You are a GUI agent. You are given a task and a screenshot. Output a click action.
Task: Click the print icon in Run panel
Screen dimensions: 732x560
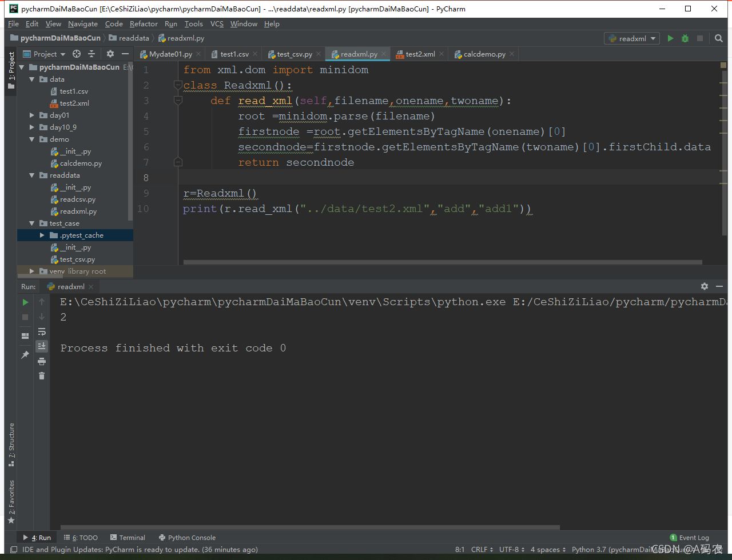(42, 361)
